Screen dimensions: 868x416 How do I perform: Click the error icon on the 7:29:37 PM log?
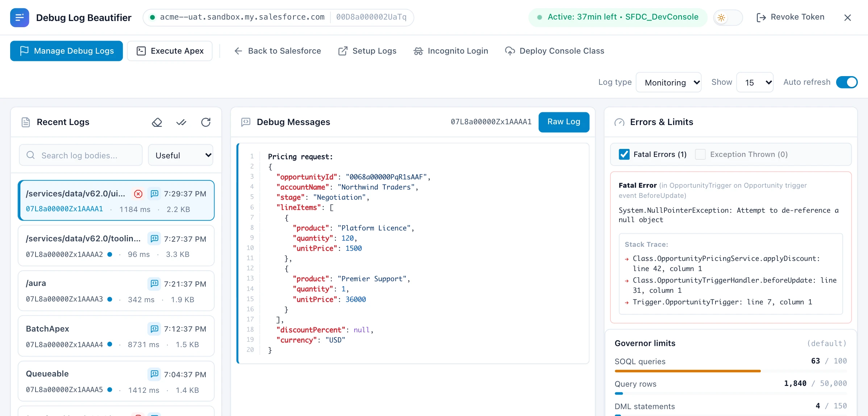(x=138, y=194)
